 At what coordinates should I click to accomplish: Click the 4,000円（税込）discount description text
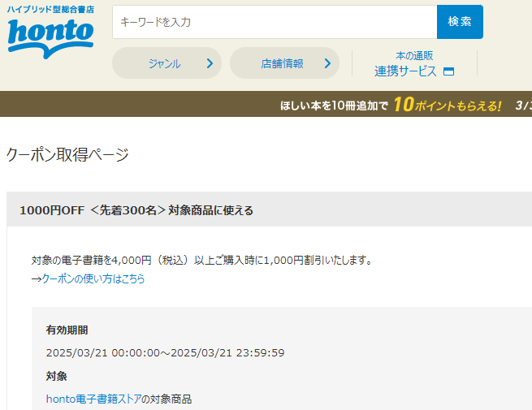point(202,261)
